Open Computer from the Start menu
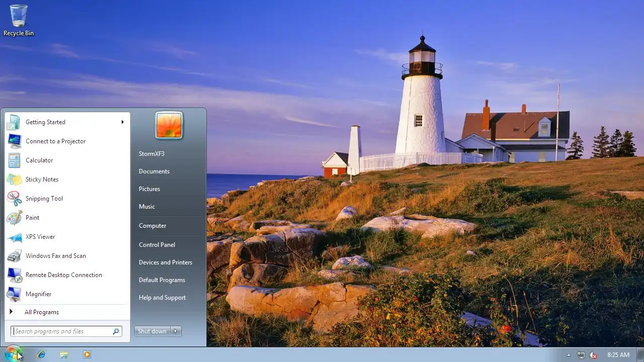This screenshot has height=362, width=644. coord(152,226)
